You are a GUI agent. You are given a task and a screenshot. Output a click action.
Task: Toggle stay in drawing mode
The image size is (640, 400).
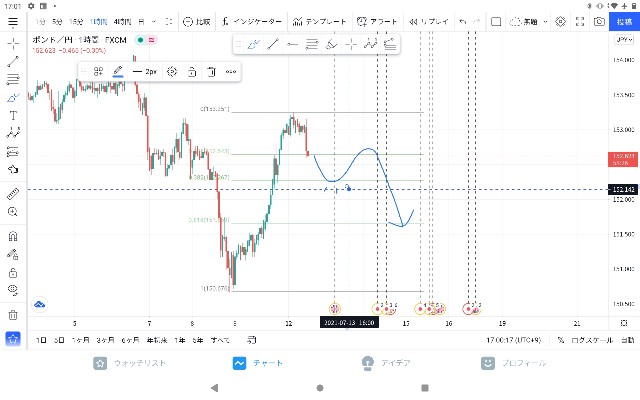(x=13, y=255)
